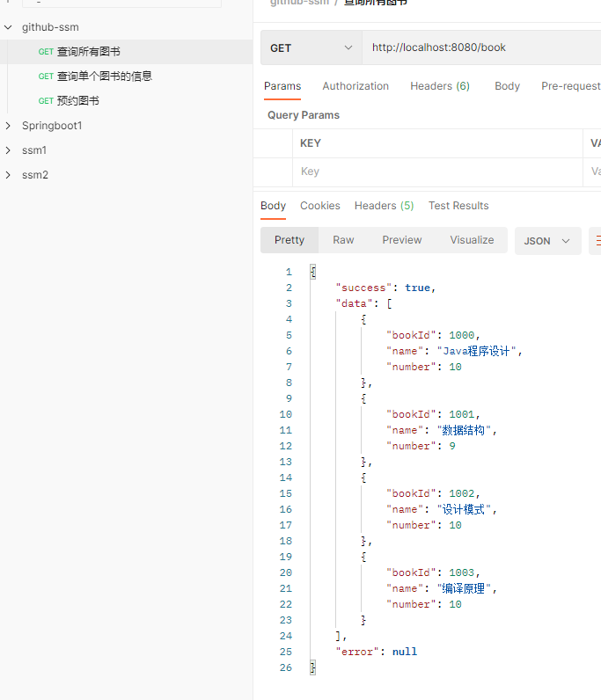Screen dimensions: 601x700
Task: Click the Key input in Query Params
Action: click(437, 171)
